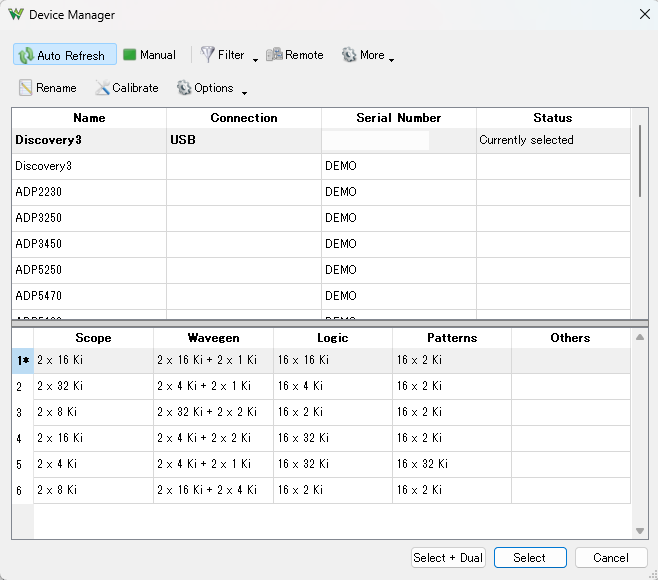Viewport: 658px width, 580px height.
Task: Click the More gear icon
Action: 349,55
